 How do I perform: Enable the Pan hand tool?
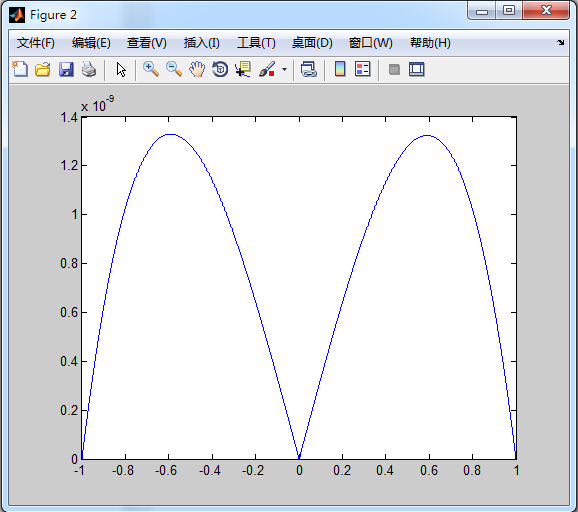pyautogui.click(x=197, y=69)
